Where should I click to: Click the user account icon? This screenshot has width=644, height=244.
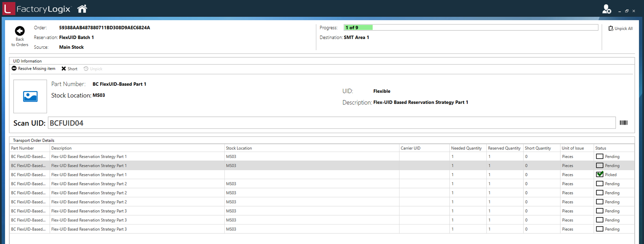606,9
